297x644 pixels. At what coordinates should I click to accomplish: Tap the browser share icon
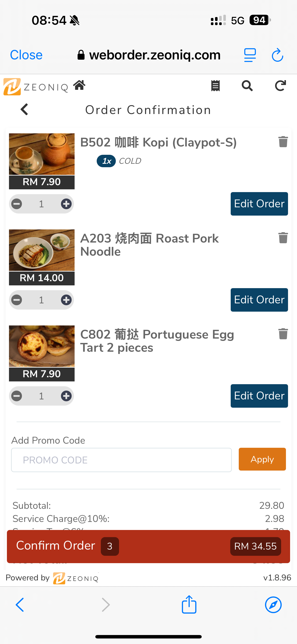189,605
